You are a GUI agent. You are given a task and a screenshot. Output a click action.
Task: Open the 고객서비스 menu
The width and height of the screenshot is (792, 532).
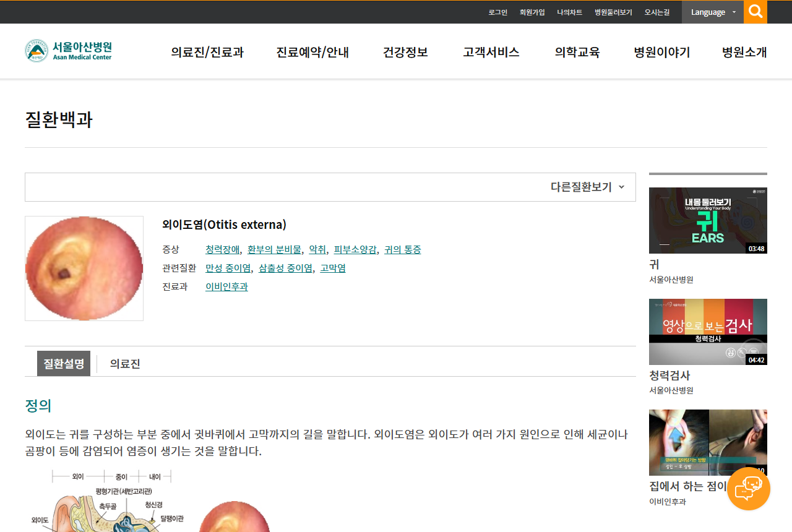tap(491, 52)
